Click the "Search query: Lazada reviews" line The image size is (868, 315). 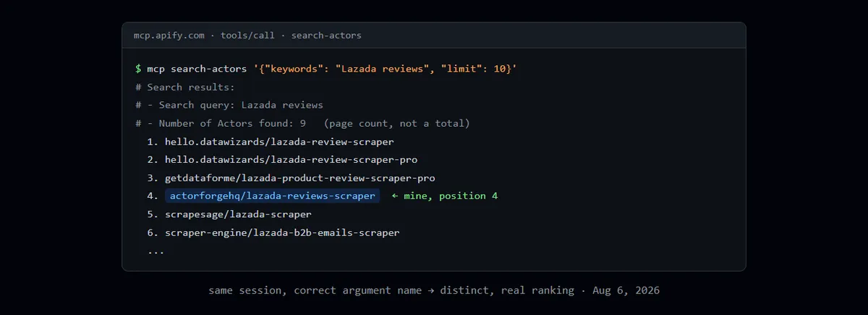coord(229,105)
